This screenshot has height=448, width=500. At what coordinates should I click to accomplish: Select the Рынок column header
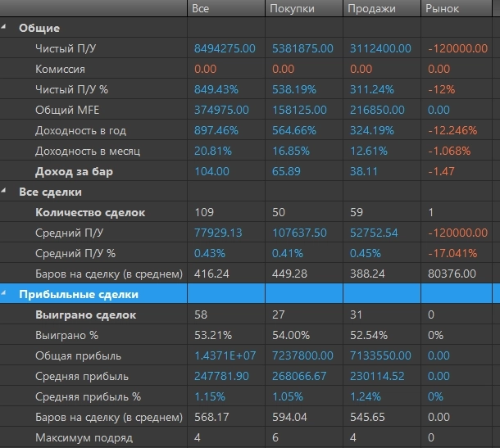[443, 8]
